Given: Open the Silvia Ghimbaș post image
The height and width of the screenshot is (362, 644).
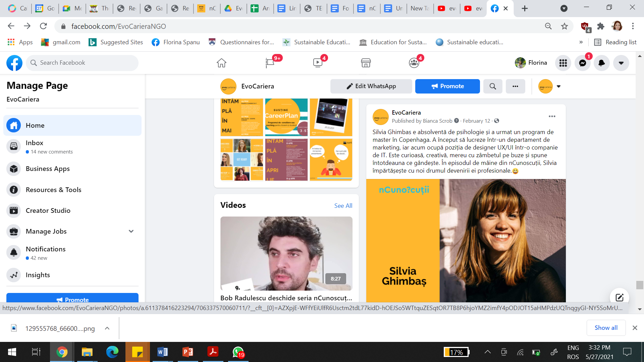Looking at the screenshot, I should 466,241.
